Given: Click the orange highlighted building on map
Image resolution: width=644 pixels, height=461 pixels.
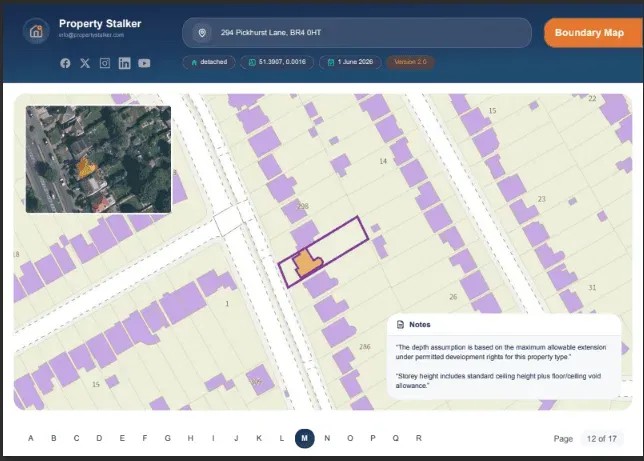Looking at the screenshot, I should click(x=307, y=263).
